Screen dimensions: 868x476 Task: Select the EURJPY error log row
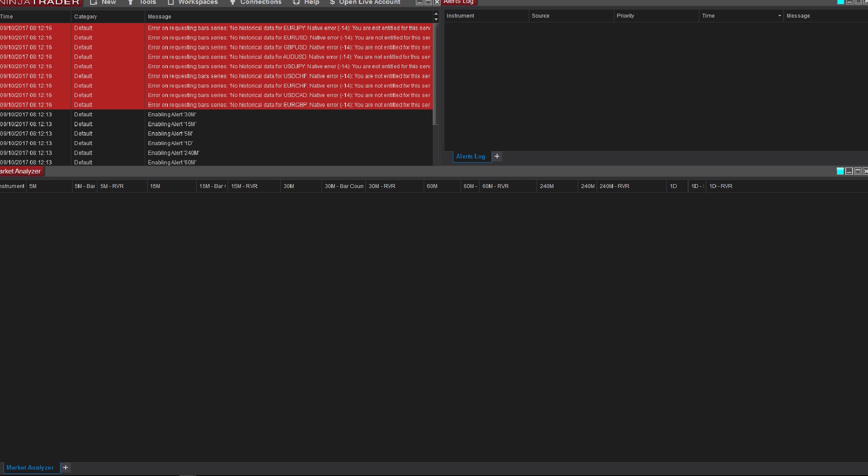[258, 28]
